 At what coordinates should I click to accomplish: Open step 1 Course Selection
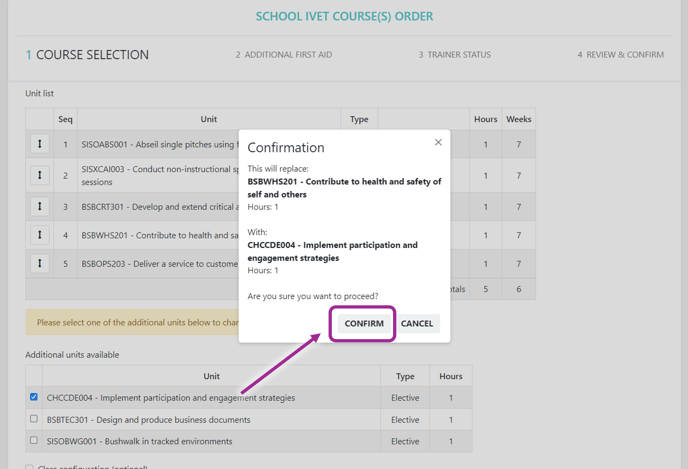click(x=87, y=55)
